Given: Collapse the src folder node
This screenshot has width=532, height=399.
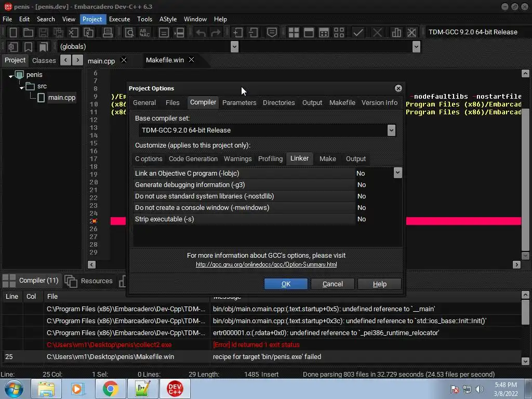Looking at the screenshot, I should 22,87.
